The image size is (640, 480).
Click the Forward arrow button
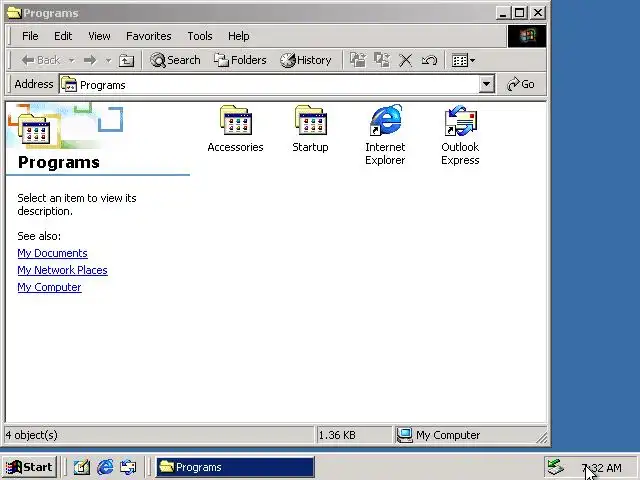click(x=90, y=60)
